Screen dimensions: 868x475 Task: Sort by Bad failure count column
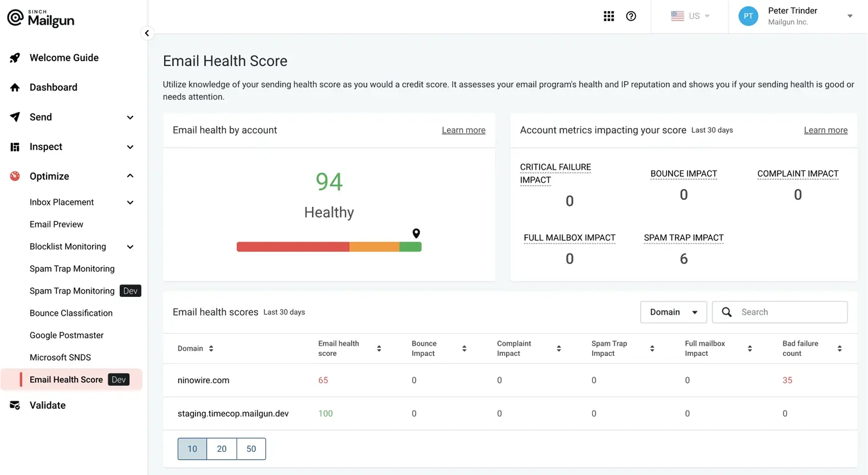(840, 348)
